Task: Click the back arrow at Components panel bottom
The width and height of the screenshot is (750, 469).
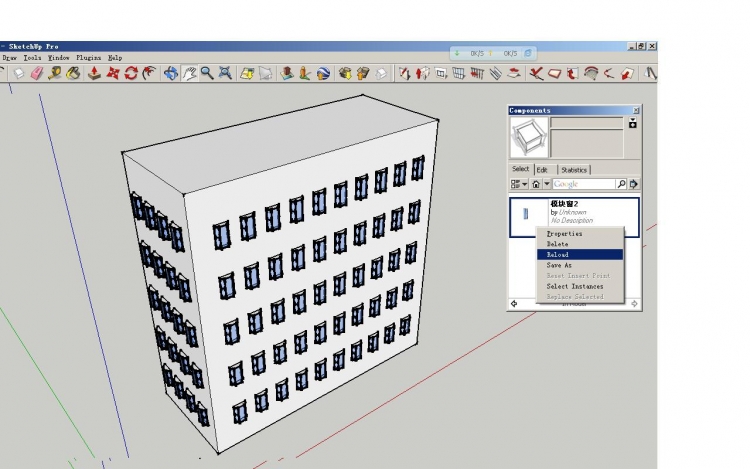Action: click(x=514, y=304)
